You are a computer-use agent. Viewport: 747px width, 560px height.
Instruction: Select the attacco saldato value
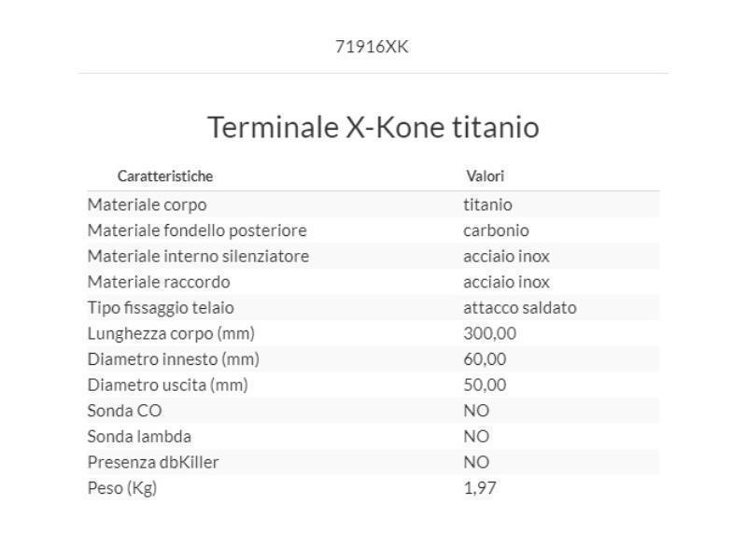[x=520, y=307]
